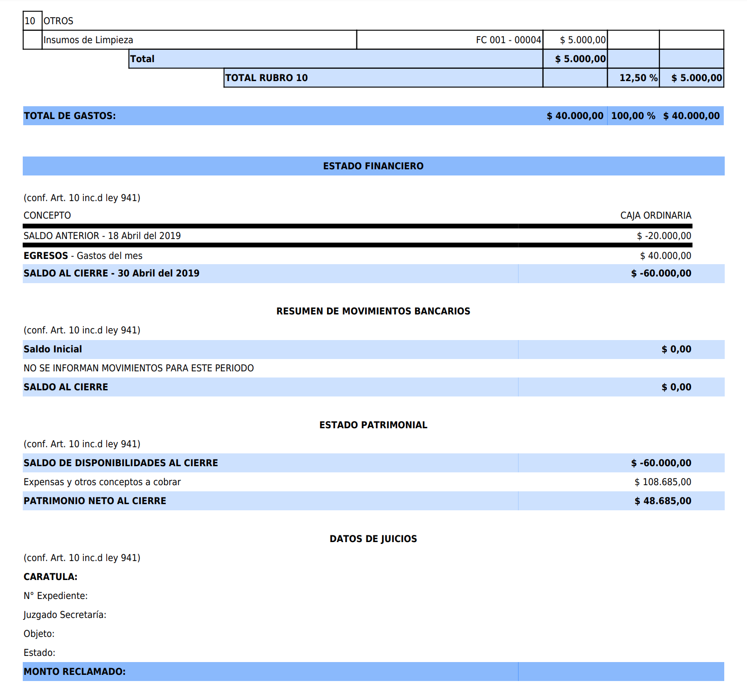This screenshot has height=700, width=747.
Task: Select the TOTAL DE GASTOS label
Action: pyautogui.click(x=70, y=116)
